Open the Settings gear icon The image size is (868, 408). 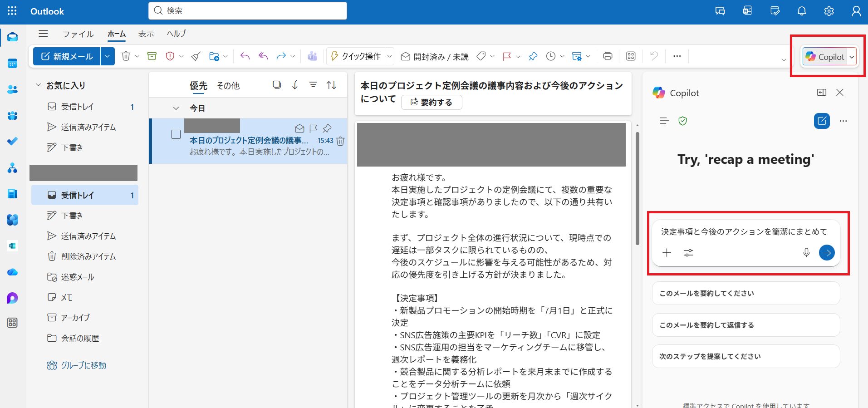[829, 11]
